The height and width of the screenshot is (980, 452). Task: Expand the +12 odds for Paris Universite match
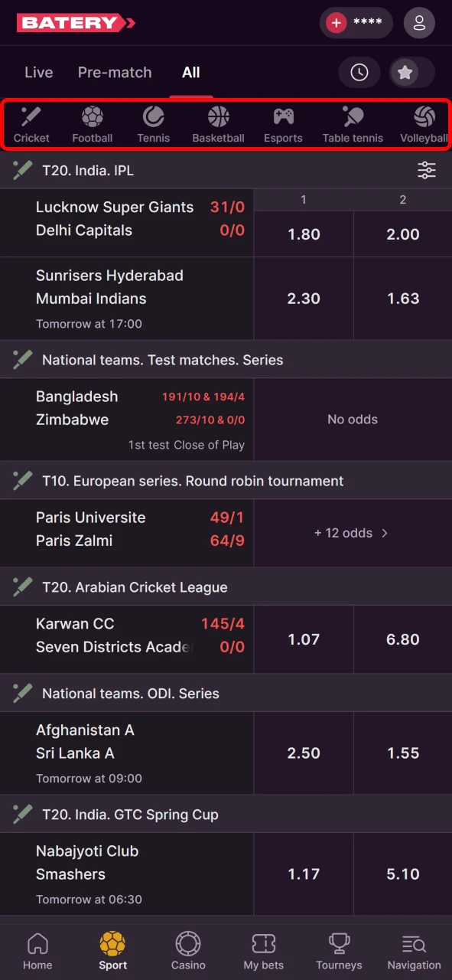(352, 533)
